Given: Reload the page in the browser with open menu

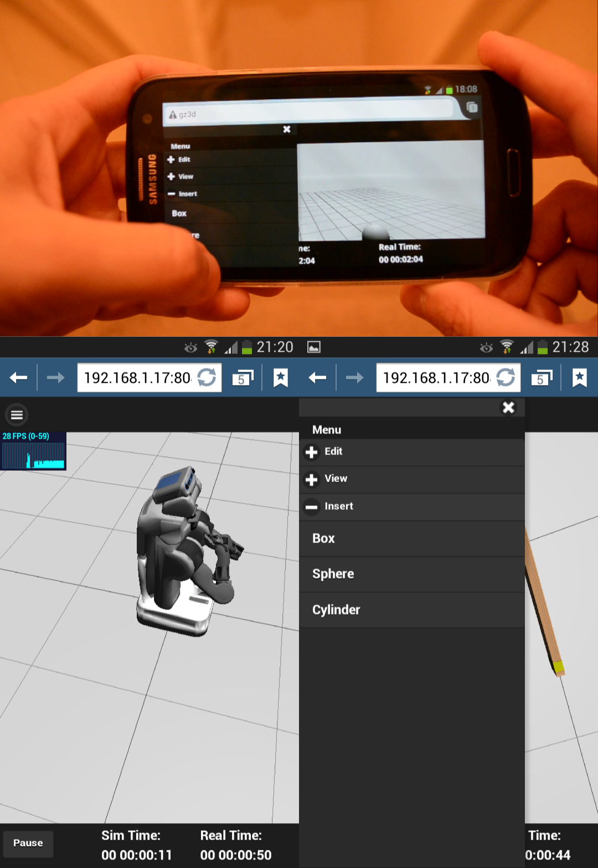Looking at the screenshot, I should 506,378.
